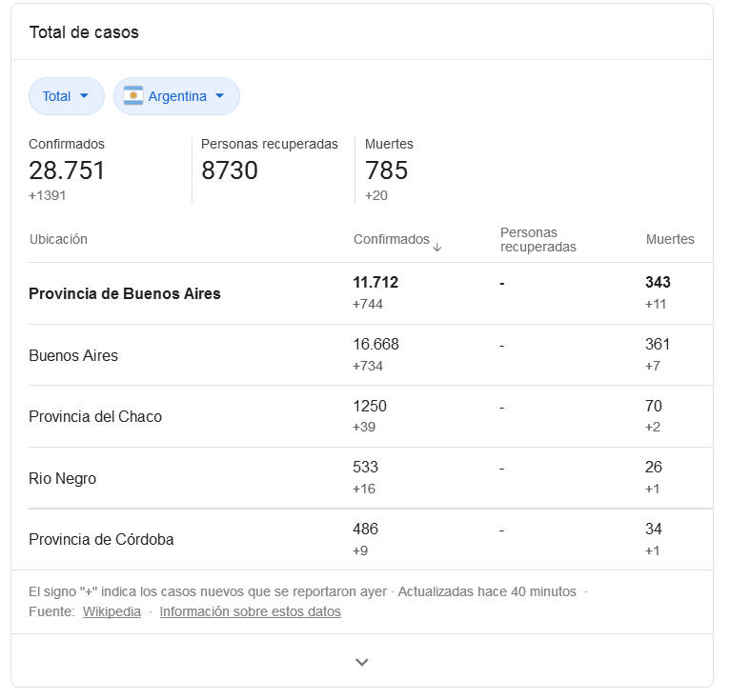The image size is (730, 700).
Task: Click the Personas recuperadas column header
Action: [x=537, y=239]
